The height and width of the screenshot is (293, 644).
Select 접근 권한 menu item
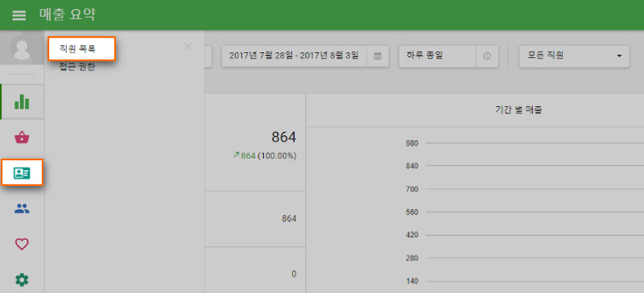[76, 67]
